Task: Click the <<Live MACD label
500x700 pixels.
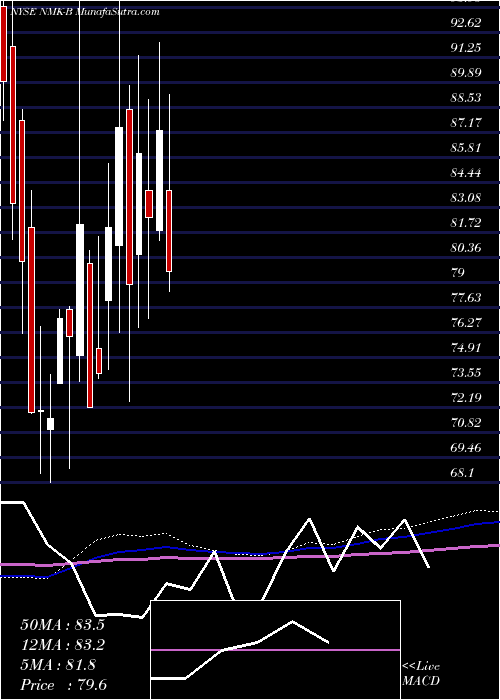Action: coord(421,674)
